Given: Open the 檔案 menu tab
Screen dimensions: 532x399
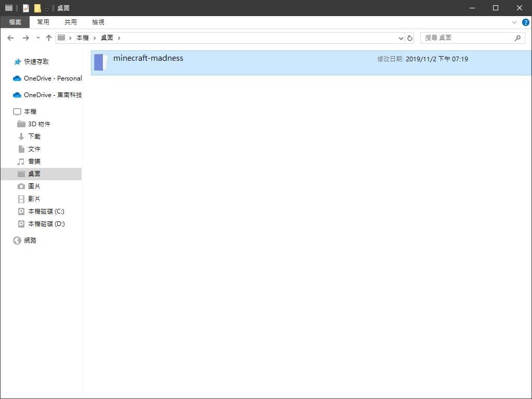Looking at the screenshot, I should tap(15, 22).
